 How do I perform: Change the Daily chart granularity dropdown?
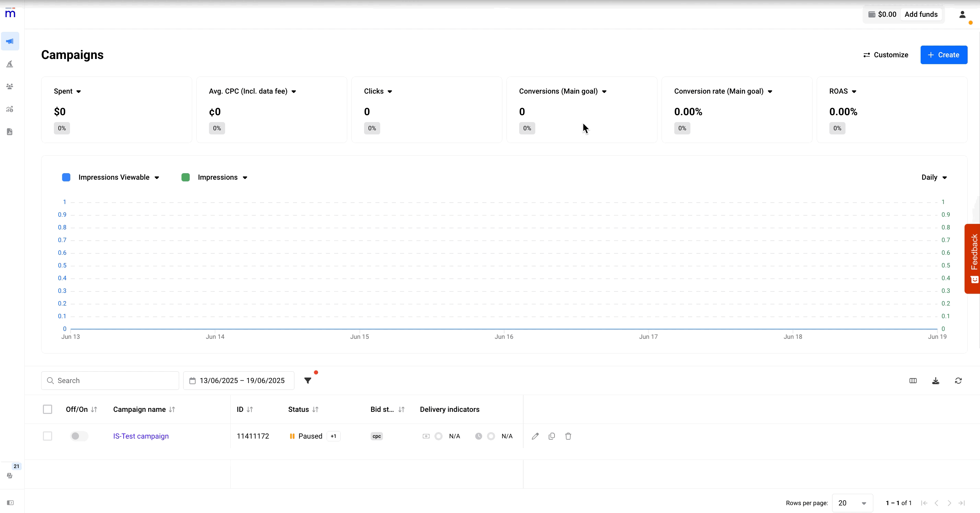click(x=934, y=177)
